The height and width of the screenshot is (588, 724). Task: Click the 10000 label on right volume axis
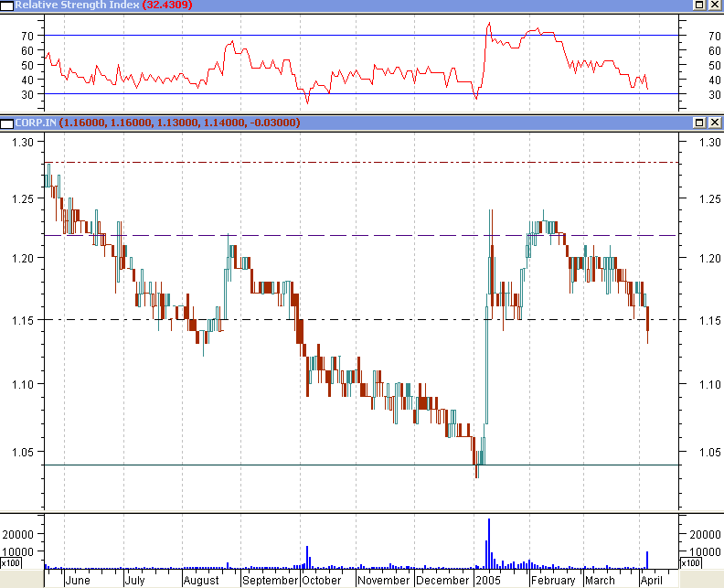pyautogui.click(x=705, y=552)
